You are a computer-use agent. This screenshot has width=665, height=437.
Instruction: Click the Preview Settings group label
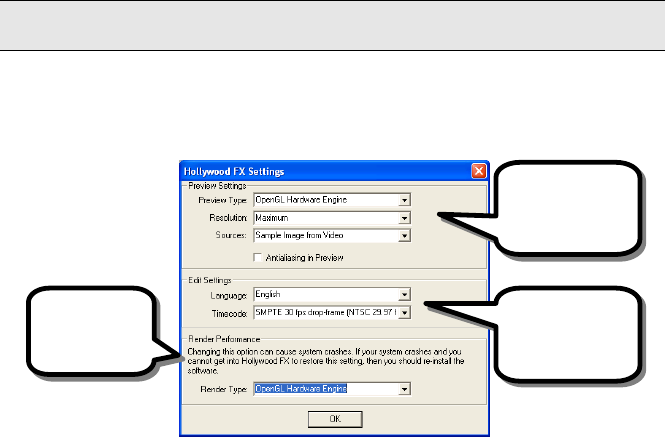(x=217, y=186)
